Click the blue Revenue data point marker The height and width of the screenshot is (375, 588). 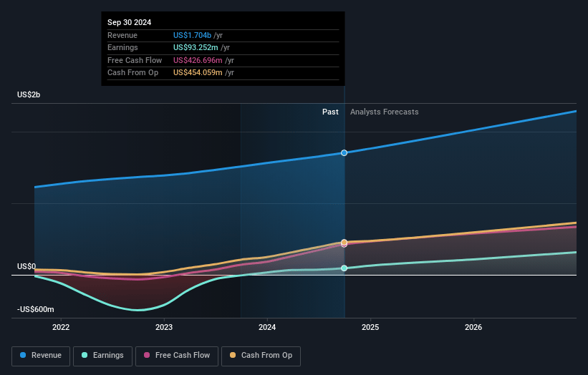tap(344, 153)
